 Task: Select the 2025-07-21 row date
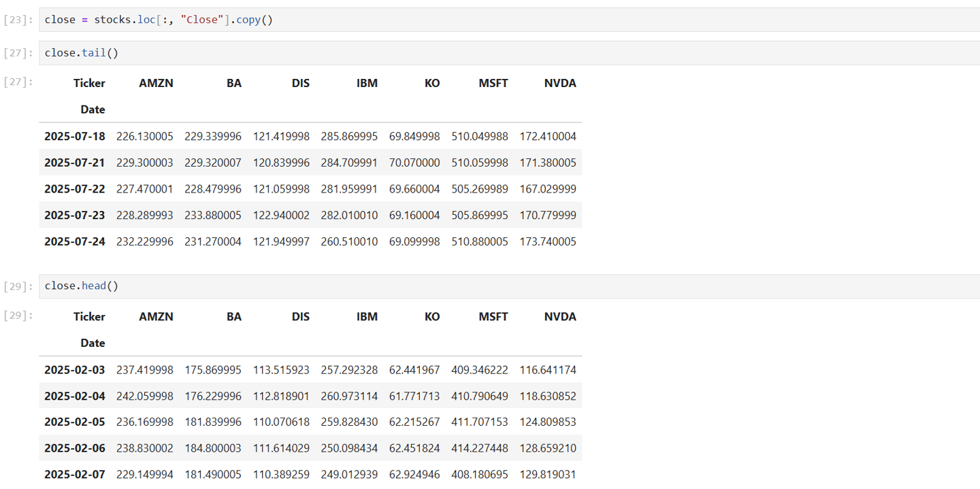click(x=75, y=163)
